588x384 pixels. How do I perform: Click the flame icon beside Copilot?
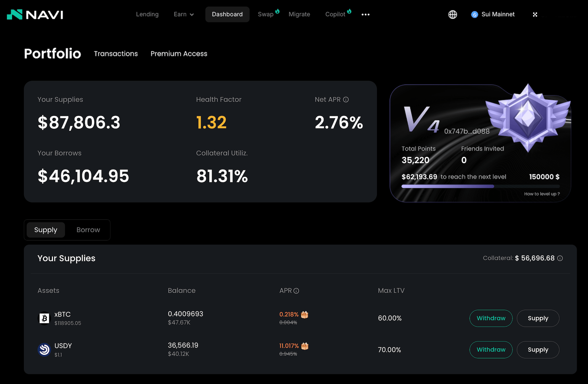pyautogui.click(x=349, y=11)
